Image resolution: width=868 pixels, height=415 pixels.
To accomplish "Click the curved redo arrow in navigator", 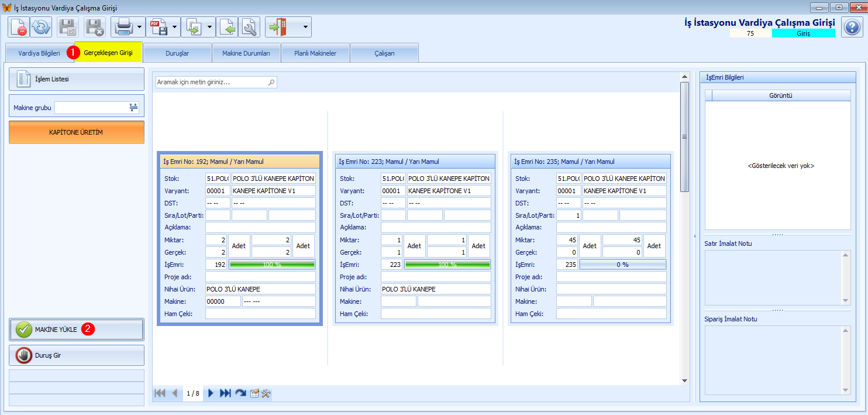I will [x=240, y=393].
